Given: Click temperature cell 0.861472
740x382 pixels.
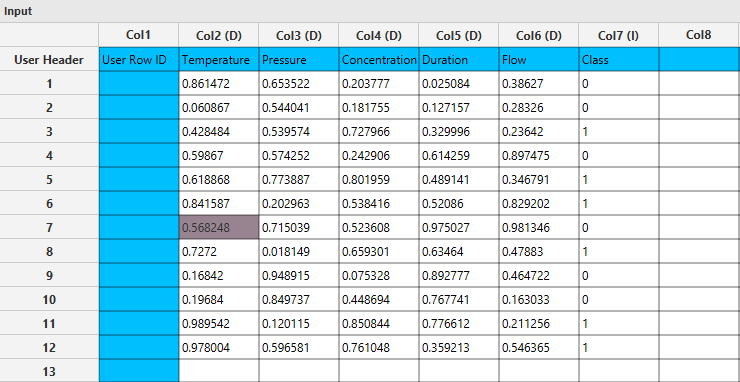Looking at the screenshot, I should click(219, 84).
